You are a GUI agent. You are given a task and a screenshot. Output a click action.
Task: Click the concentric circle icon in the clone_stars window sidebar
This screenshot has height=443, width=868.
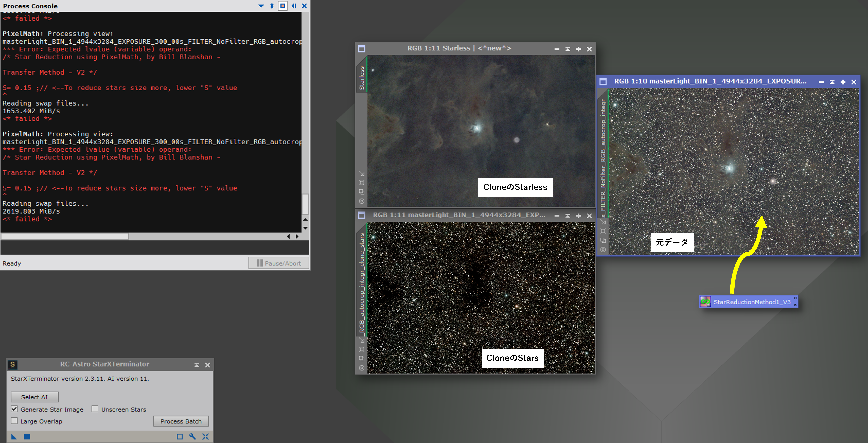click(x=362, y=368)
